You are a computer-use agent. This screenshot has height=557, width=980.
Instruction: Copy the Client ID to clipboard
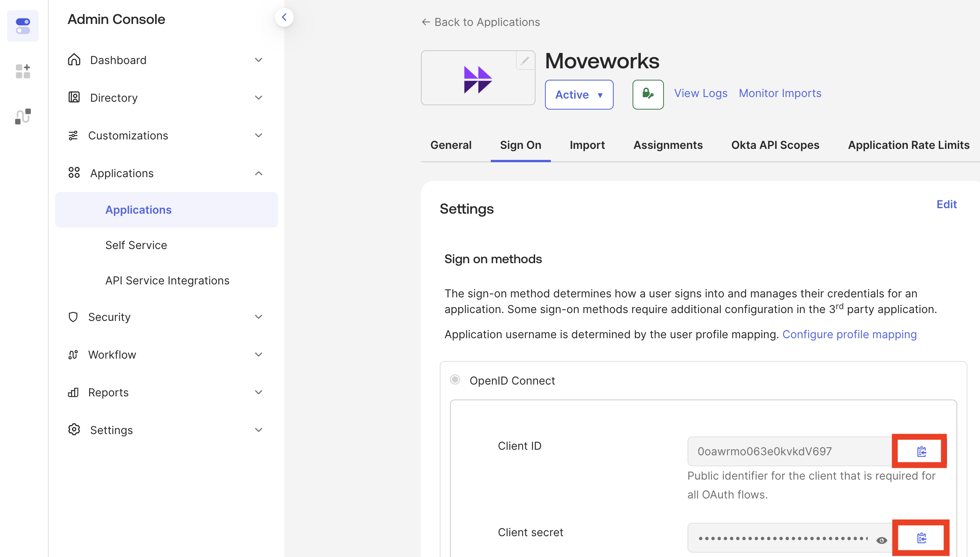click(921, 451)
